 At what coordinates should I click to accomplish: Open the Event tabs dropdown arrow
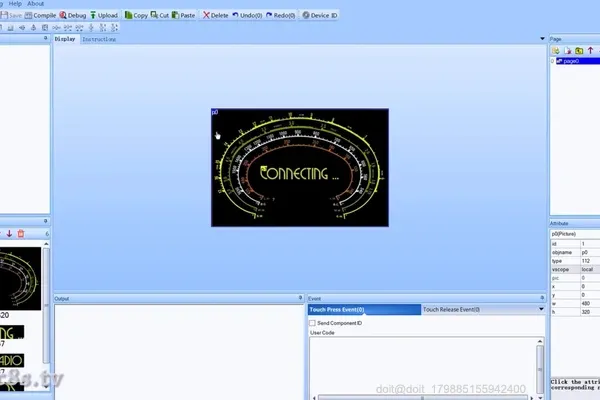point(541,309)
